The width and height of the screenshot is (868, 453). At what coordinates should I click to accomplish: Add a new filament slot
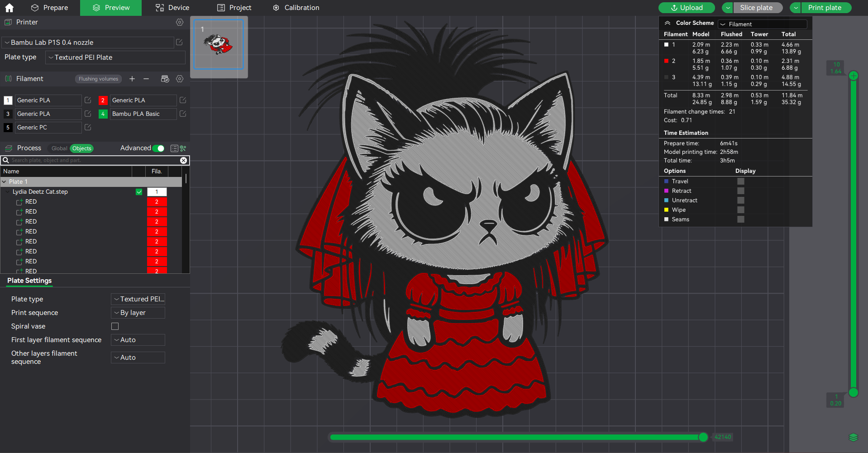click(132, 79)
